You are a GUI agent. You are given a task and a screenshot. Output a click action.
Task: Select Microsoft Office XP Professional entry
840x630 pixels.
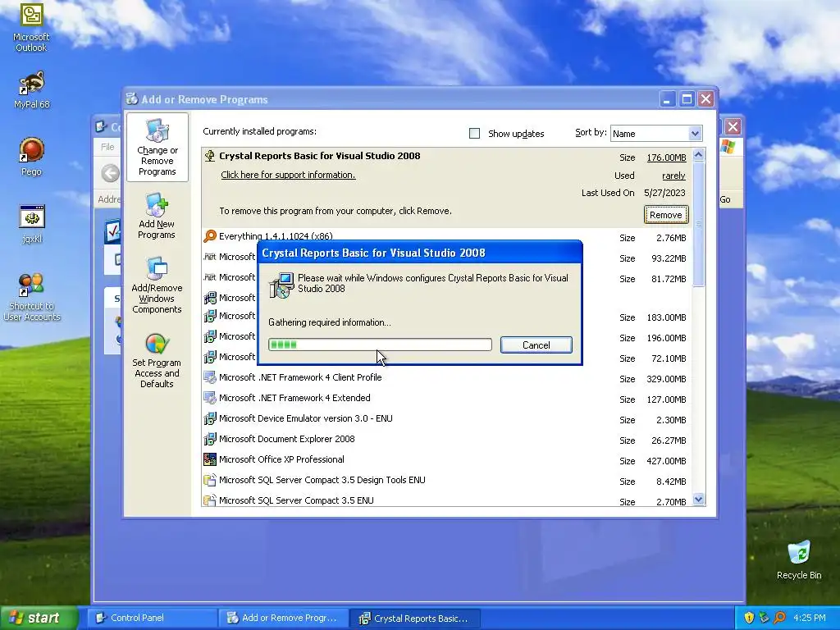click(x=447, y=459)
